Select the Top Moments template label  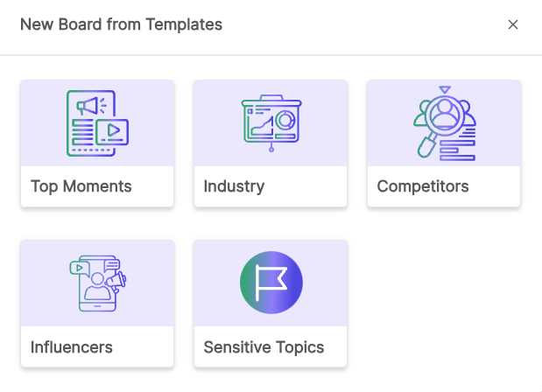[x=81, y=186]
